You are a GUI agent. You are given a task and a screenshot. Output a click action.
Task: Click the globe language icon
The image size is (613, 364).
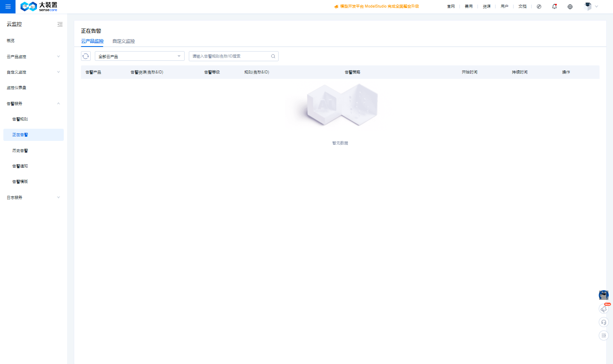point(570,7)
